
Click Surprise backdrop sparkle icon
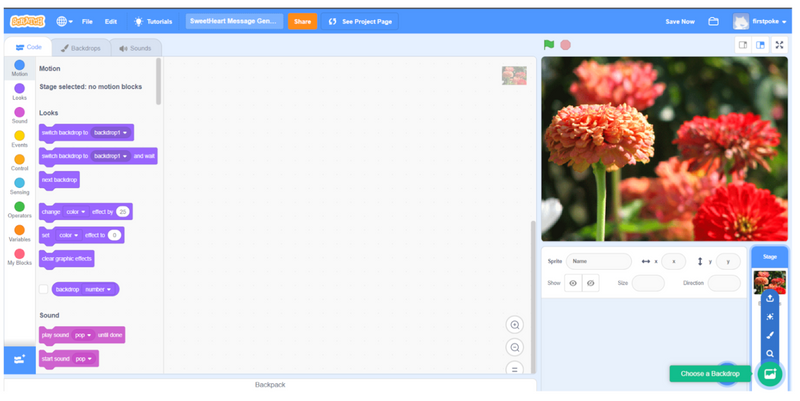[770, 317]
